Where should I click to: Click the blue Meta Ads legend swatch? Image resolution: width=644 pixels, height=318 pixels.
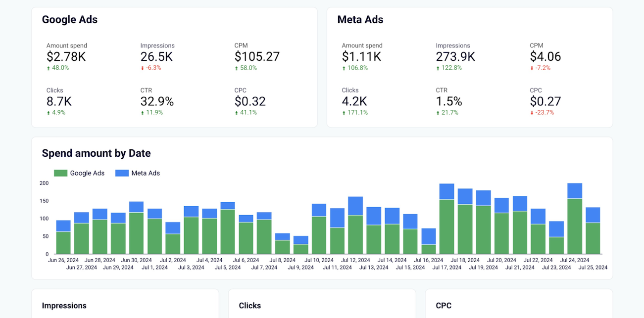(122, 173)
